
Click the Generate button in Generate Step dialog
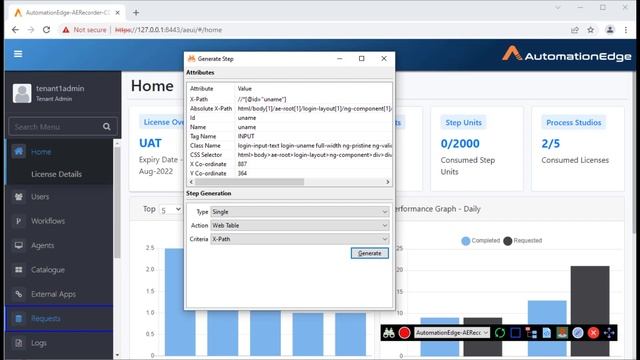point(369,253)
